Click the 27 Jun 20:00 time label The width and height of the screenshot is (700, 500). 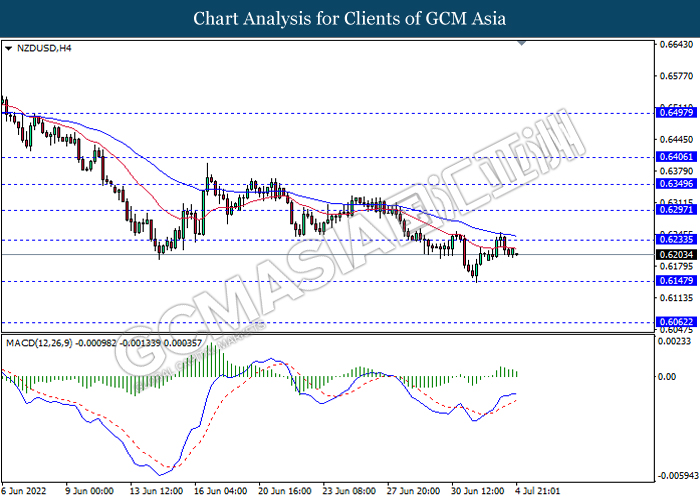[x=413, y=491]
